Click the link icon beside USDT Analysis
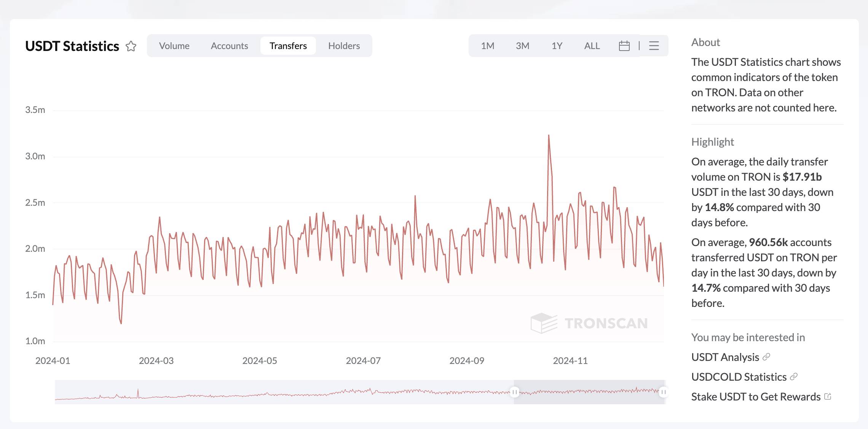The height and width of the screenshot is (429, 868). tap(766, 357)
